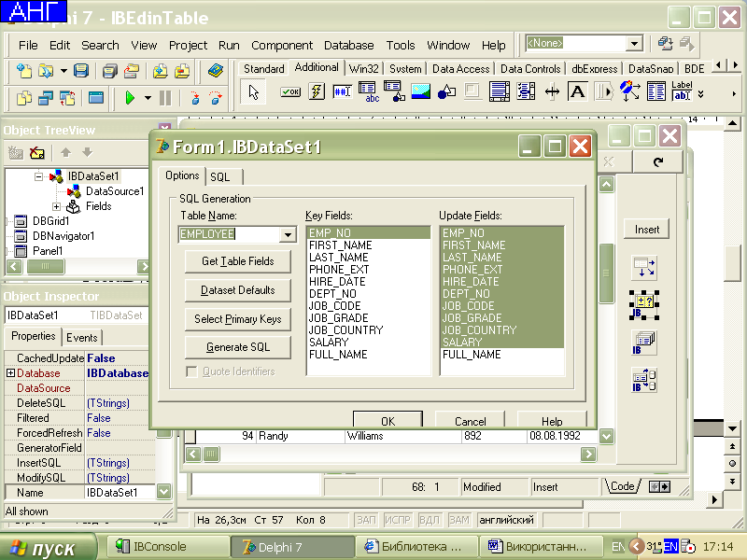The height and width of the screenshot is (560, 747).
Task: Show more palette components via chevron
Action: tap(701, 94)
